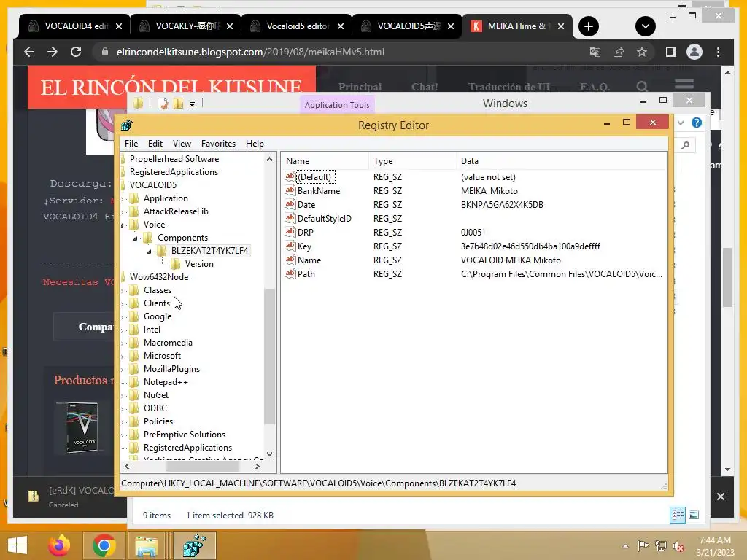Image resolution: width=747 pixels, height=560 pixels.
Task: Reload the Chrome page
Action: click(x=76, y=52)
